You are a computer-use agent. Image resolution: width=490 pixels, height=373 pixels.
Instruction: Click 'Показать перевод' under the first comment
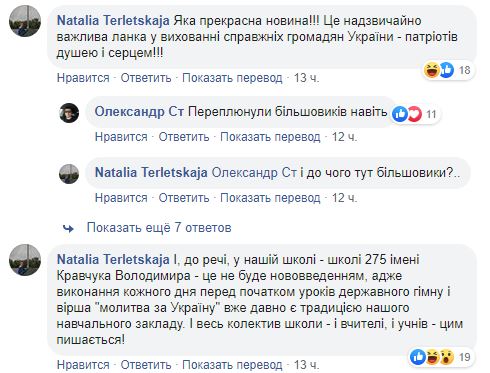[232, 78]
